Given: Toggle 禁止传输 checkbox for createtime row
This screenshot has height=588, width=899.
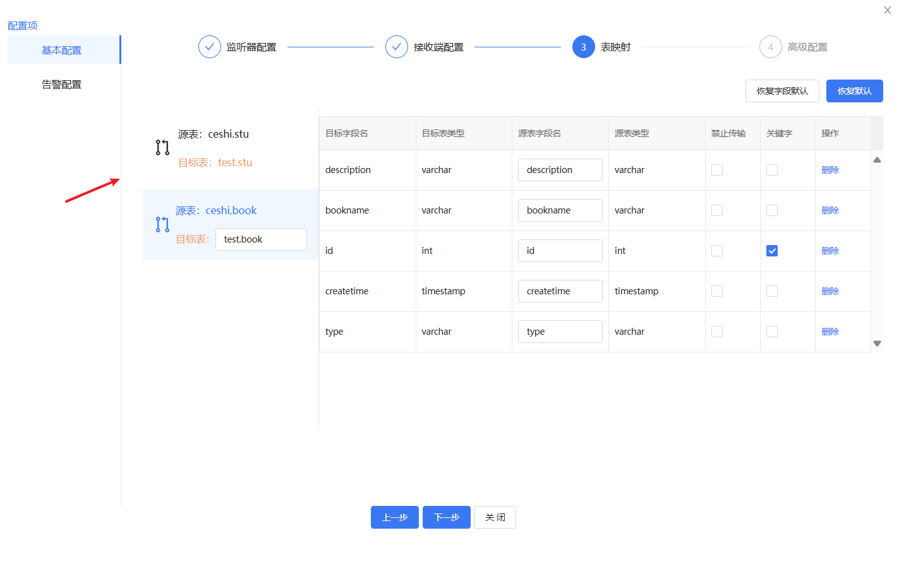Looking at the screenshot, I should pyautogui.click(x=717, y=291).
